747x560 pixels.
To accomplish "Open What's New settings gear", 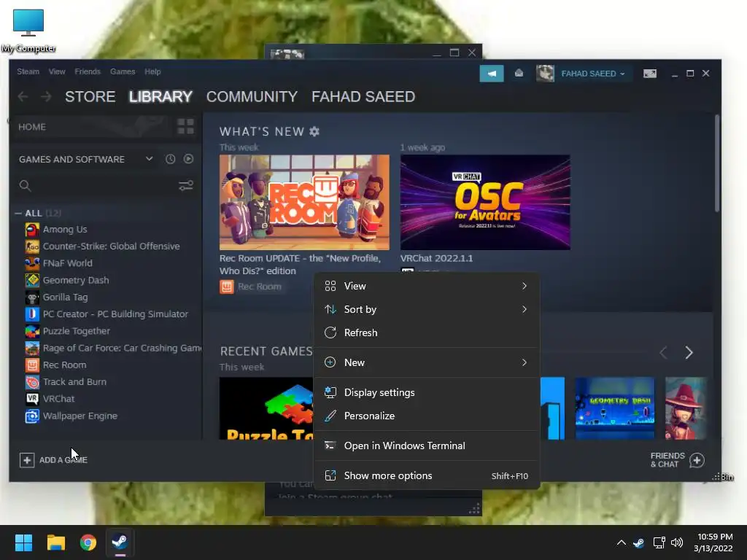I will point(314,131).
